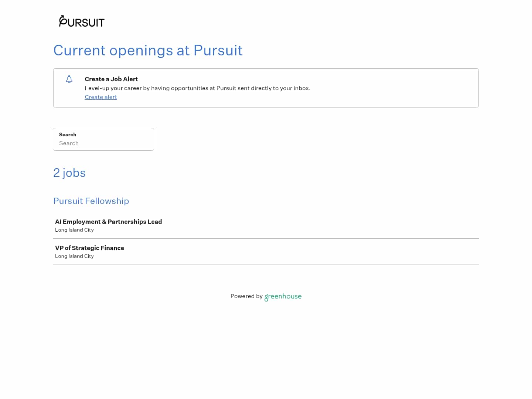
Task: Open AI Employment & Partnerships Lead job
Action: [x=108, y=222]
